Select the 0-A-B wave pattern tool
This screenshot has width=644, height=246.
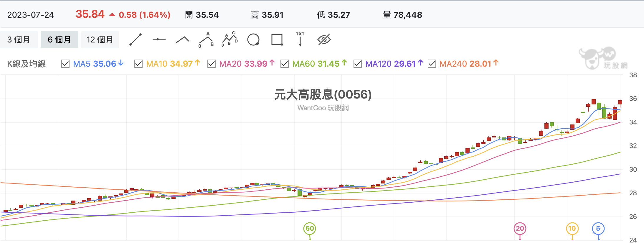(206, 40)
